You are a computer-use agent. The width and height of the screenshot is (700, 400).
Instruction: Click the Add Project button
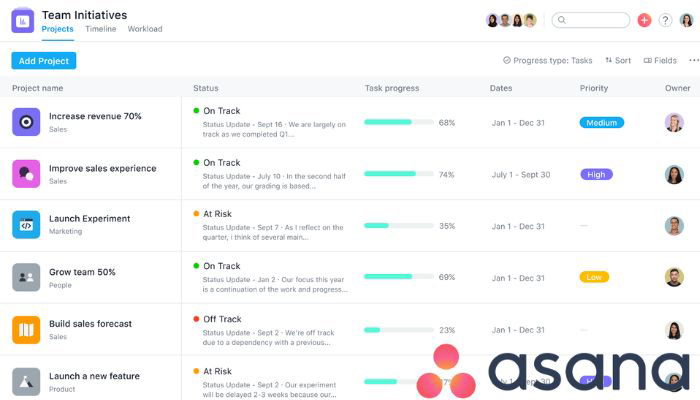(44, 61)
